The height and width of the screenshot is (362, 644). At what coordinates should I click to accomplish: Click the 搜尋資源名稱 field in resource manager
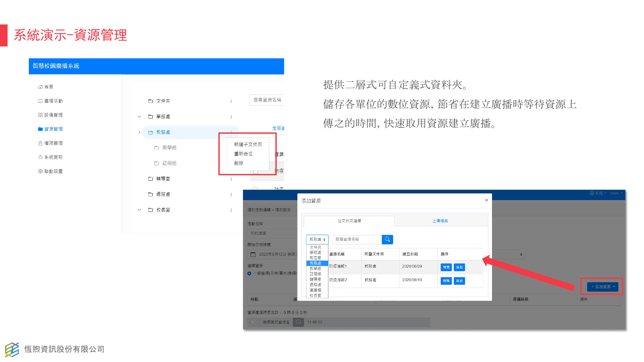pyautogui.click(x=267, y=100)
